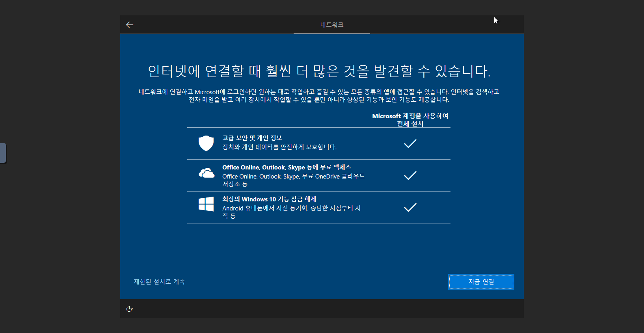Screen dimensions: 644x333
Task: Click the 지금 연결 button
Action: point(481,282)
